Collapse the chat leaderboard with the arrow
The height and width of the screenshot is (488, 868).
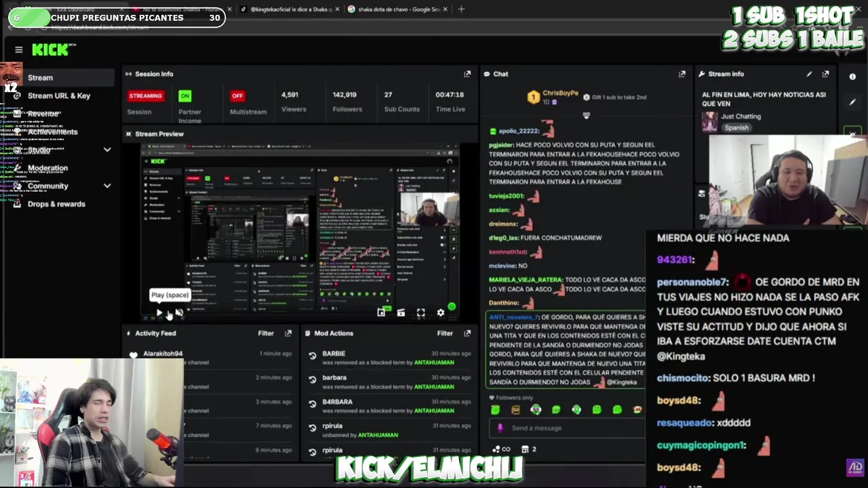pos(587,116)
